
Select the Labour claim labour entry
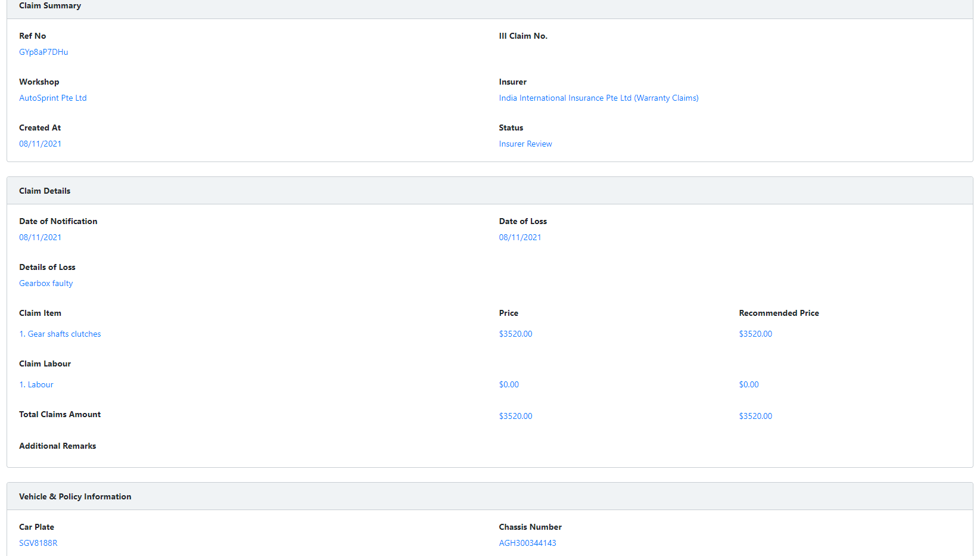click(x=36, y=384)
